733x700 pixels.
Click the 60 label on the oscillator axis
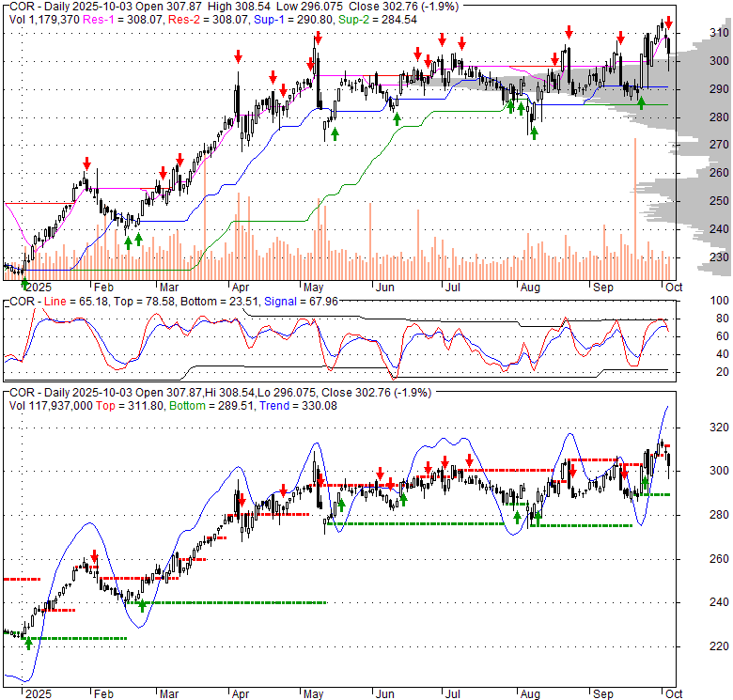(x=723, y=336)
